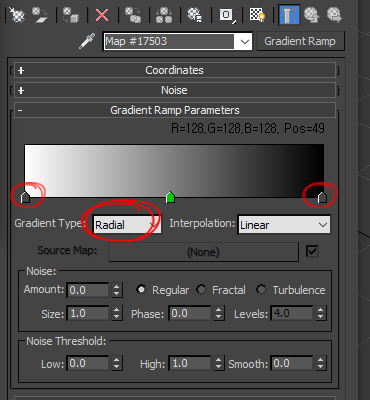Click Put Material to Scene icon

point(40,15)
